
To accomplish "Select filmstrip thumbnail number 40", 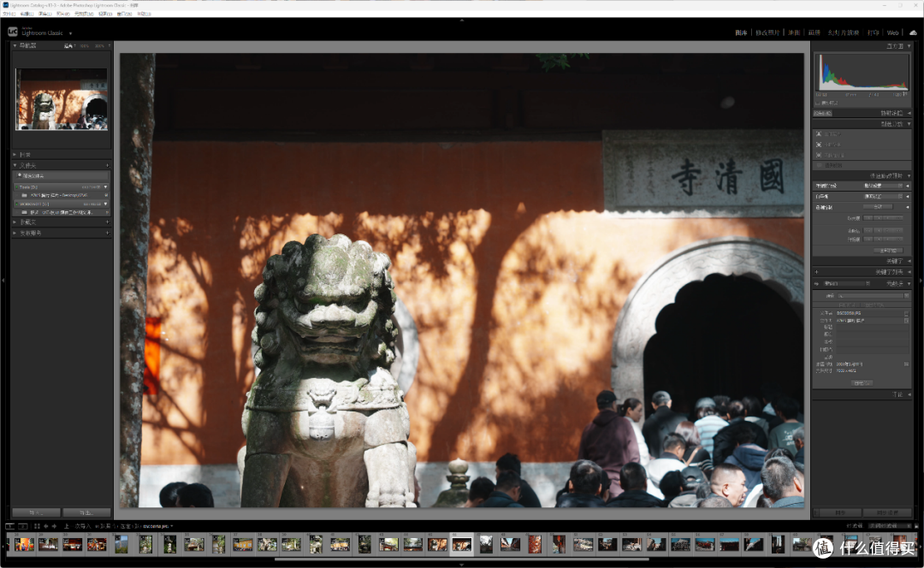I will (x=316, y=544).
